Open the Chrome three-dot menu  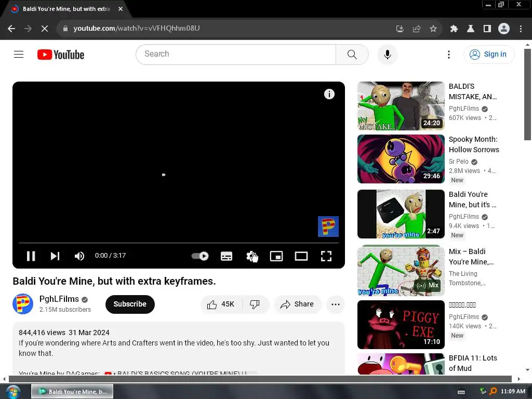(521, 29)
